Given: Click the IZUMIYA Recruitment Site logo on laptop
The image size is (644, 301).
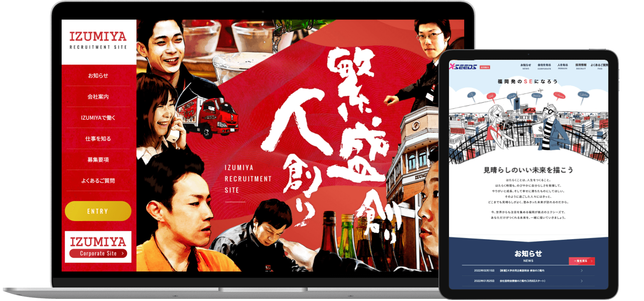Looking at the screenshot, I should 98,40.
